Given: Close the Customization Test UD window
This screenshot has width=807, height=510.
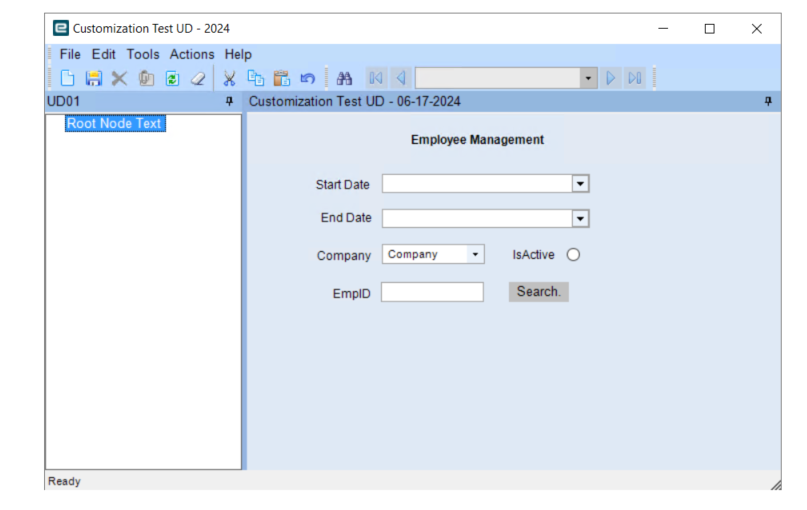Looking at the screenshot, I should coord(757,29).
